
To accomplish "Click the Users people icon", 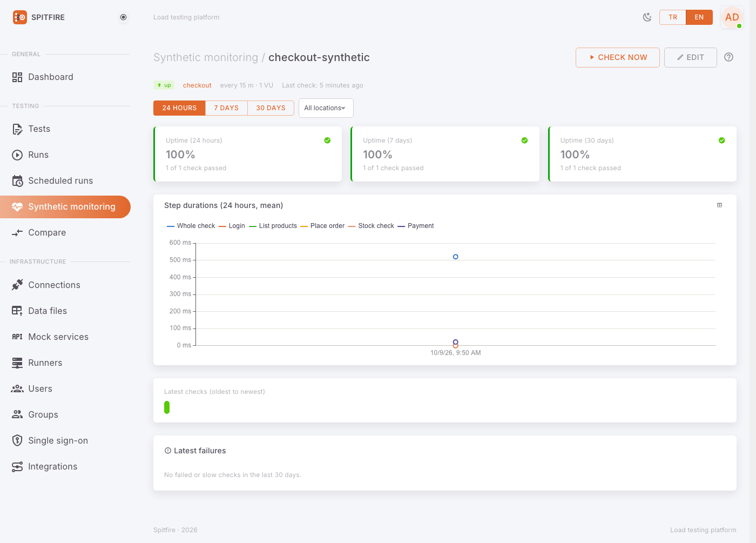I will pos(17,388).
